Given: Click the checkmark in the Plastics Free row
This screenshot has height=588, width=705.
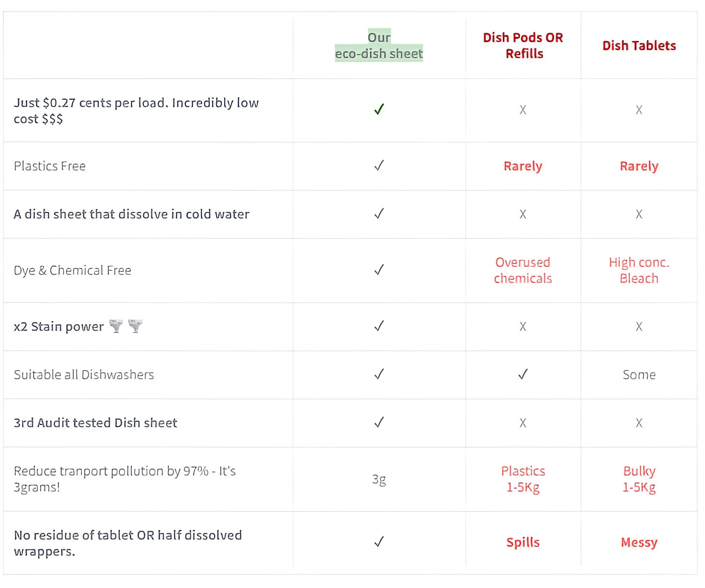Looking at the screenshot, I should tap(379, 166).
